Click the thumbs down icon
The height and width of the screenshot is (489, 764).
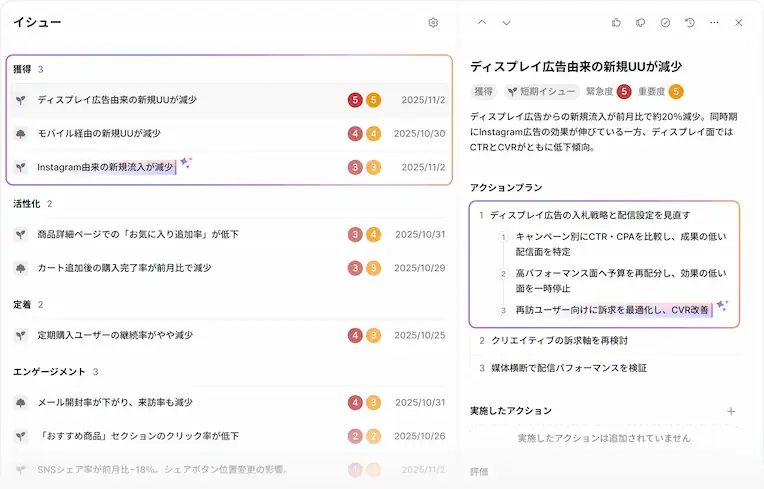tap(641, 22)
